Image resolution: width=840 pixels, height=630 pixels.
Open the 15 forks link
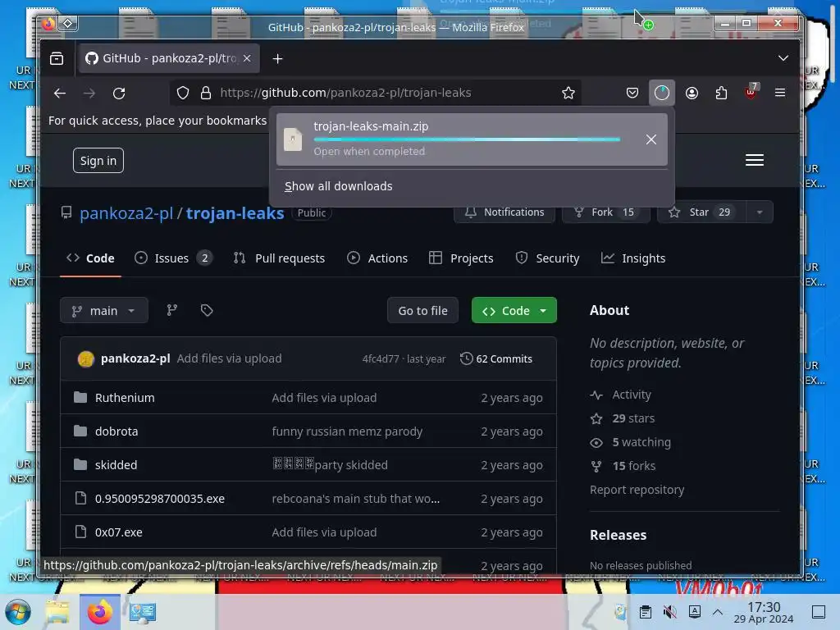pyautogui.click(x=634, y=466)
